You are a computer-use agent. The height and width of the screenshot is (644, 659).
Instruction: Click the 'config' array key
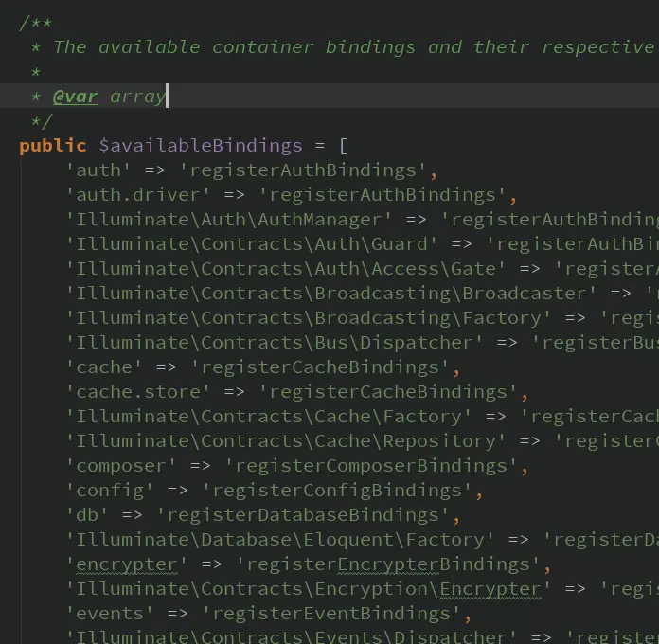tap(110, 491)
